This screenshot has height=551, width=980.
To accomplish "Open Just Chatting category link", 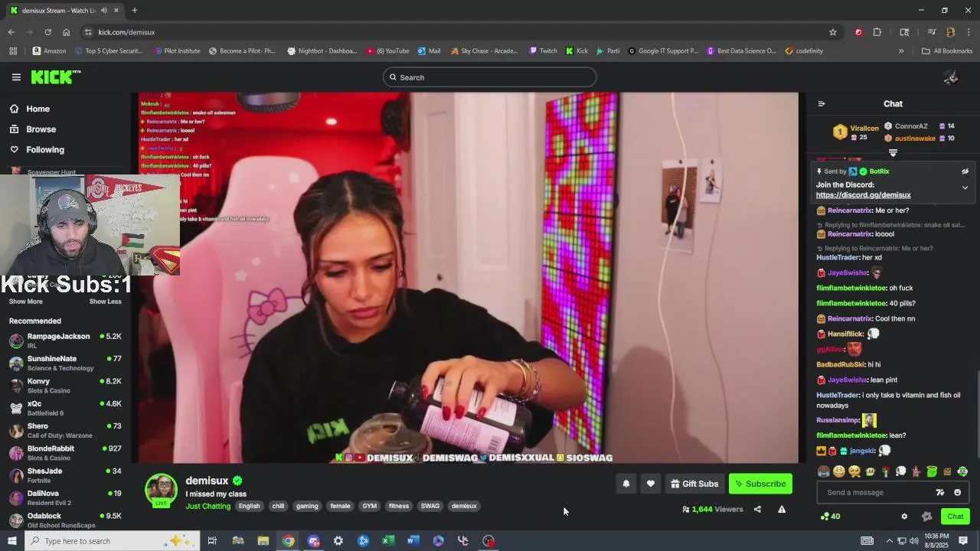I will (x=207, y=507).
